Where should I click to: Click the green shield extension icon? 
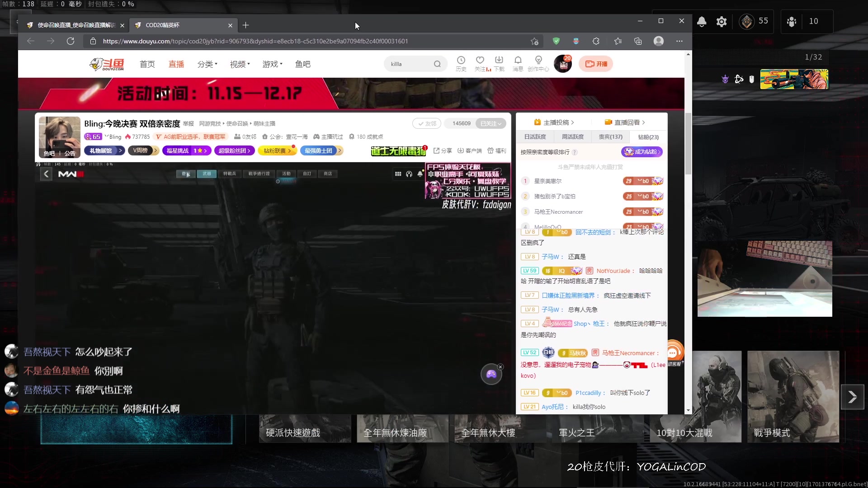click(556, 41)
